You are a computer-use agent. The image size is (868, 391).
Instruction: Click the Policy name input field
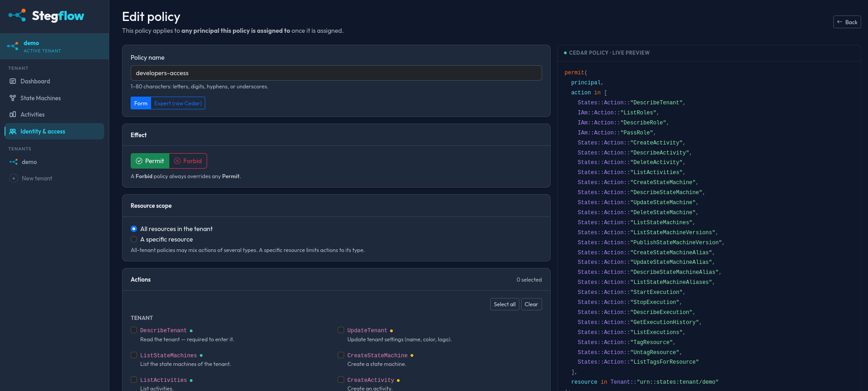[336, 73]
